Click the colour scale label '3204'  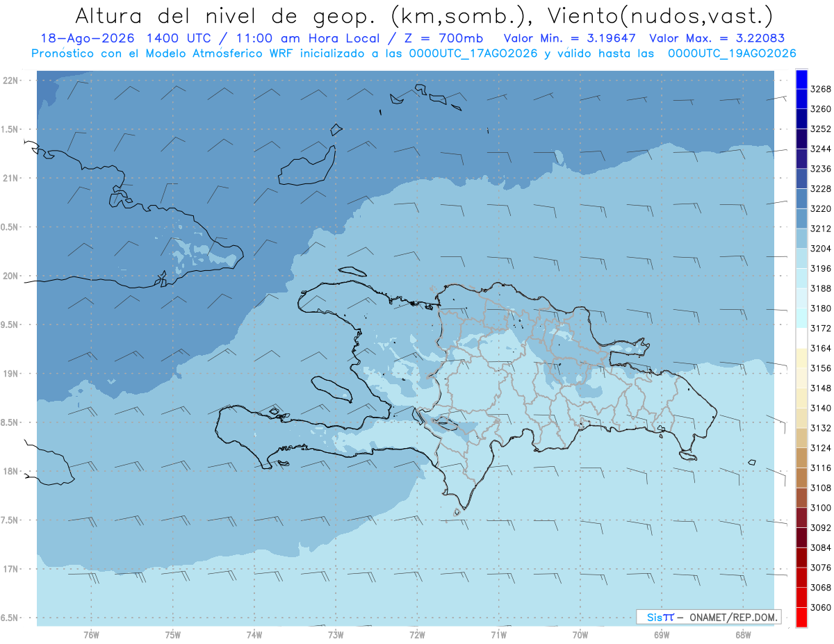tap(821, 249)
